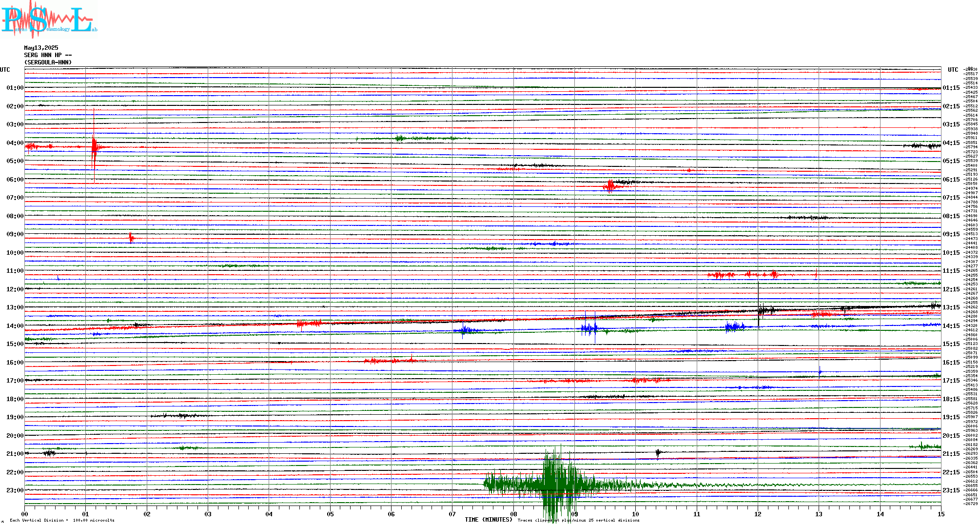Click the 07:15 label on the right axis
The height and width of the screenshot is (527, 980).
(x=951, y=198)
